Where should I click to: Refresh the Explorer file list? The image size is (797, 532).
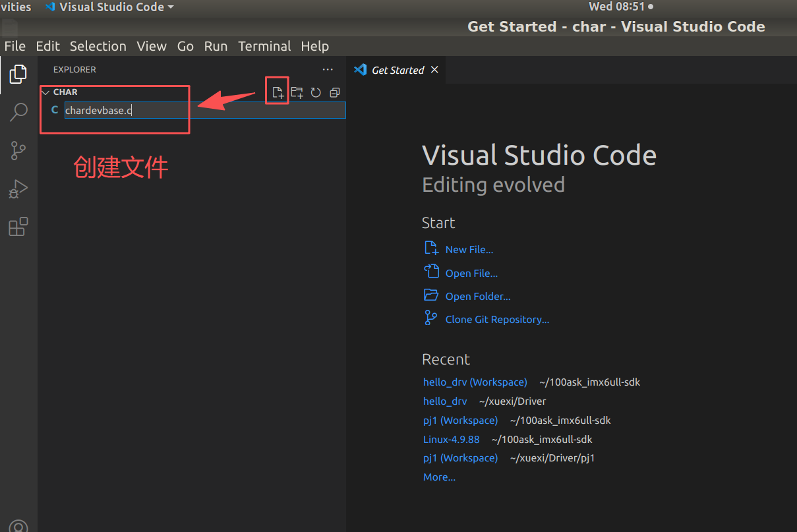(x=316, y=93)
